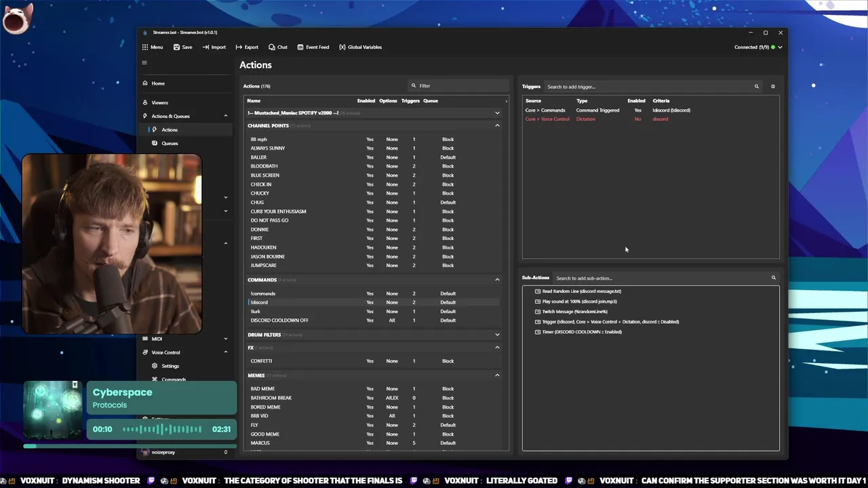Collapse Actions & Queues sidebar section
This screenshot has height=488, width=868.
click(226, 116)
